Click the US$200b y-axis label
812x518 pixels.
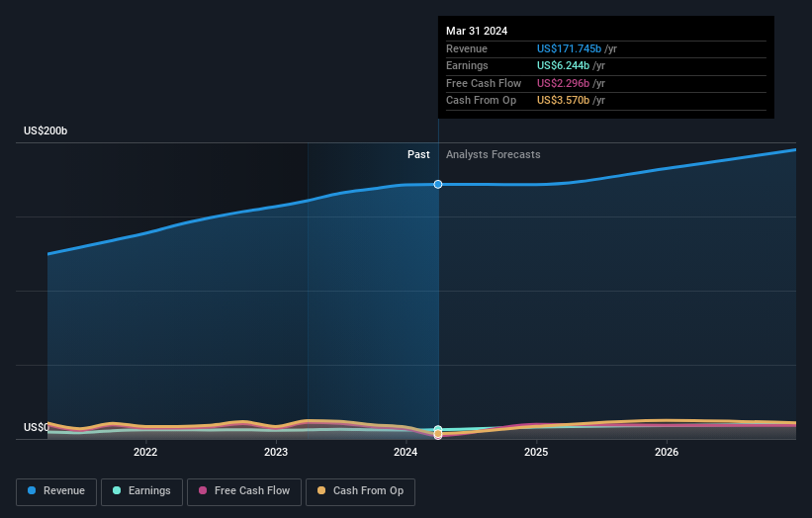[45, 130]
